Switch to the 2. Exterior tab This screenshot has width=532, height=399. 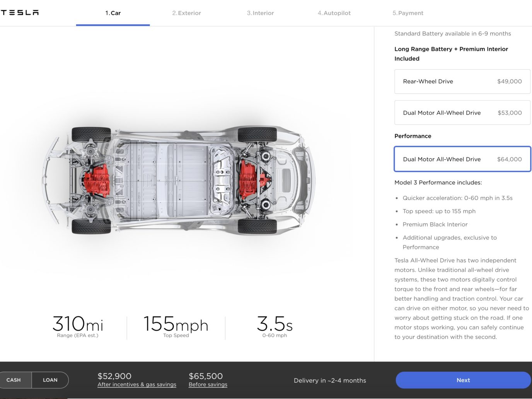pos(187,13)
